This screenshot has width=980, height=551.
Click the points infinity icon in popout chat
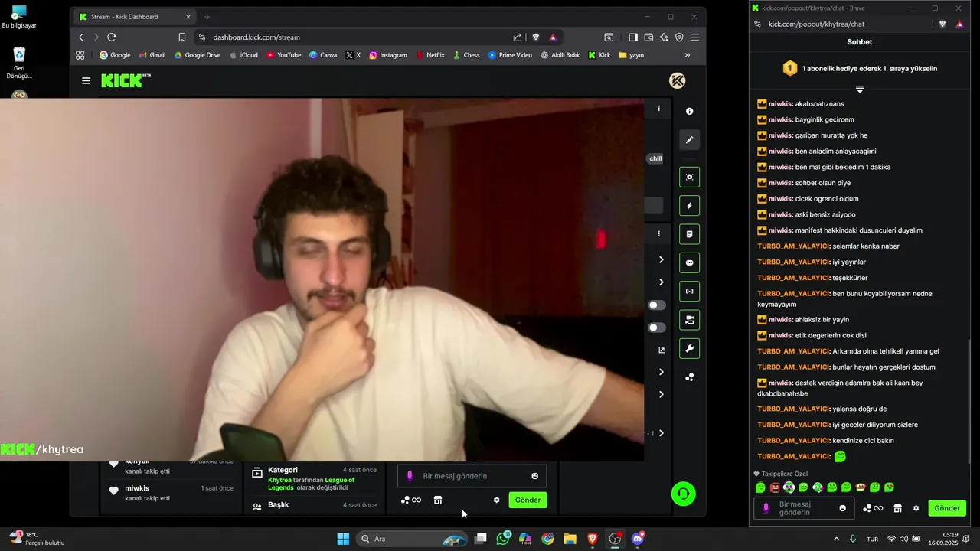click(873, 508)
